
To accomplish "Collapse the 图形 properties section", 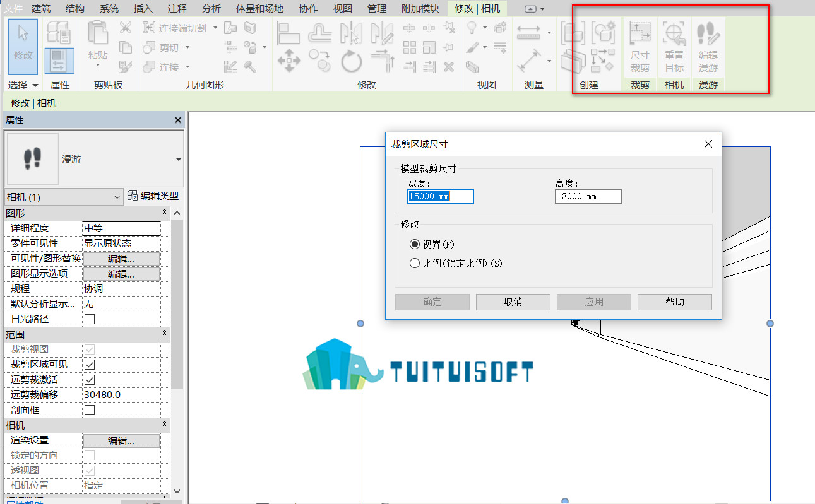I will pyautogui.click(x=165, y=213).
